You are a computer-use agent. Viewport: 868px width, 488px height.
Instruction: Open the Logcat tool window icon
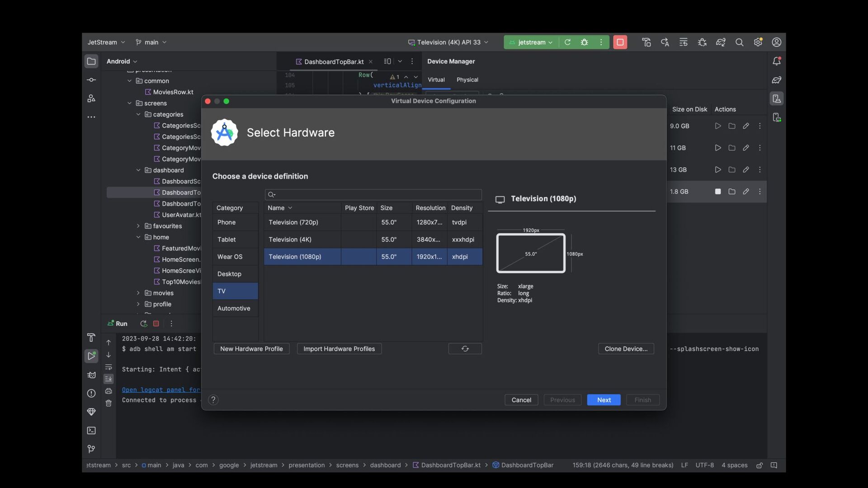(x=91, y=375)
